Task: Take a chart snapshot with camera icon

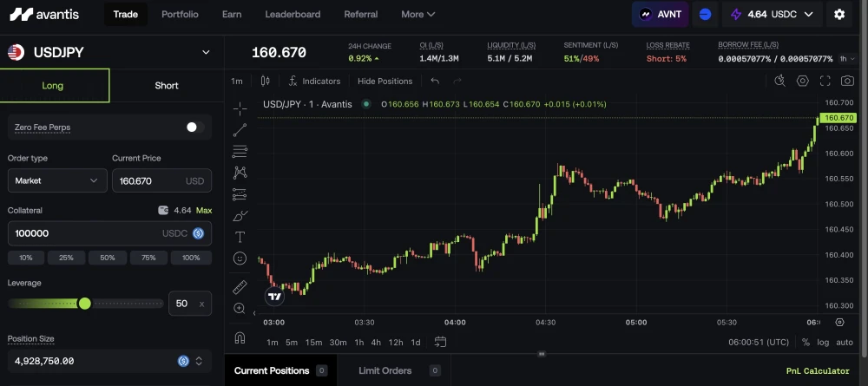Action: [x=847, y=82]
